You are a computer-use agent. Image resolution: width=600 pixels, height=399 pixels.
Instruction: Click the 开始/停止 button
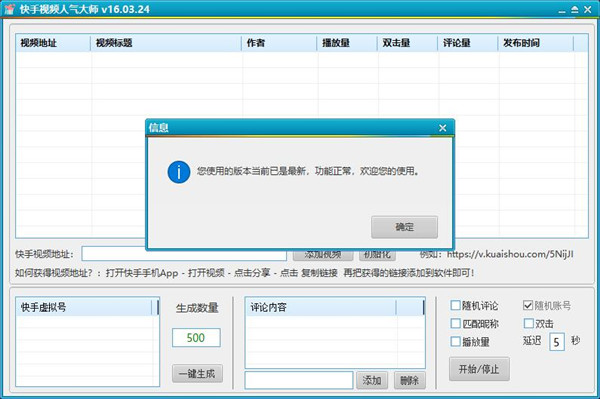pos(479,369)
